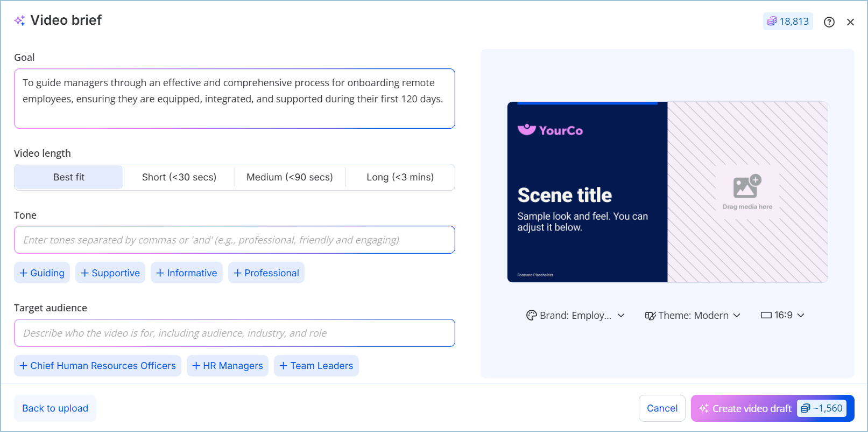The height and width of the screenshot is (432, 868).
Task: Expand the Theme: Modern dropdown
Action: coord(693,315)
